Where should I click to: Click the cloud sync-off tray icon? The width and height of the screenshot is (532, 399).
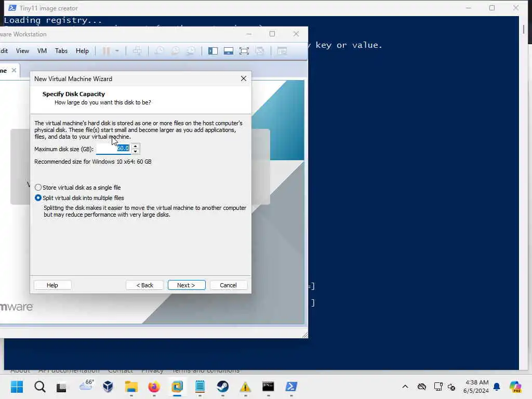tap(422, 387)
